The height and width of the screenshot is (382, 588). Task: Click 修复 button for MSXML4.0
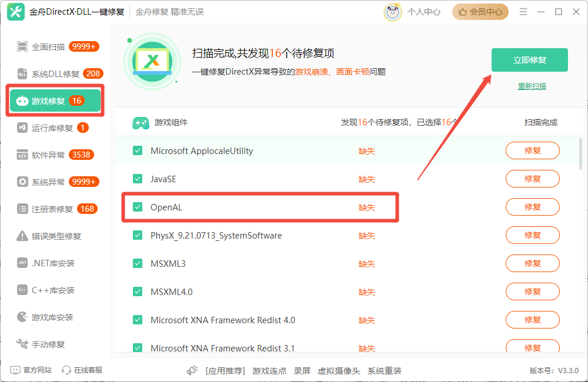point(533,291)
